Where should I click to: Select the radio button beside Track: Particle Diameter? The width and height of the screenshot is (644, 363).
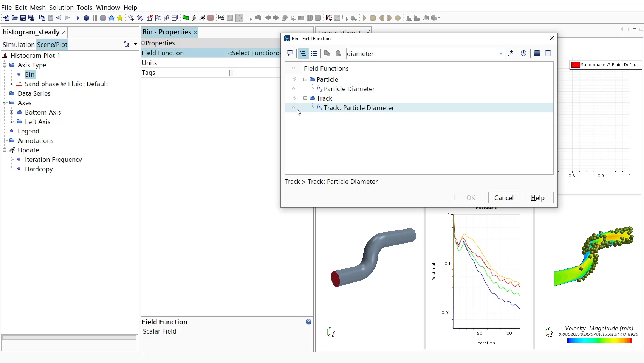tap(293, 108)
